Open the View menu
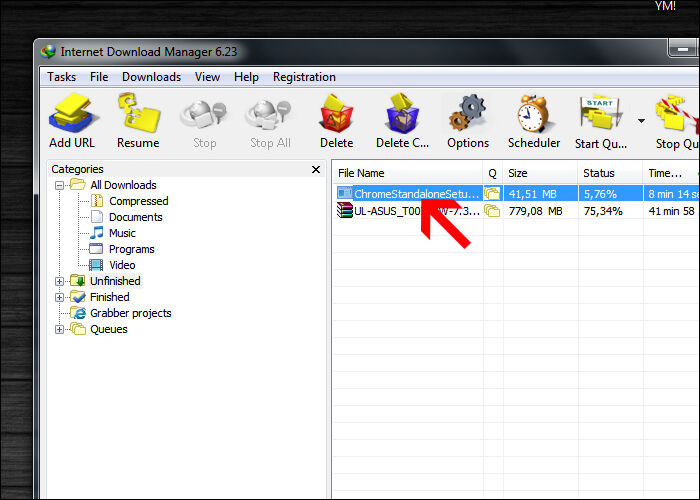Image resolution: width=700 pixels, height=500 pixels. 207,77
